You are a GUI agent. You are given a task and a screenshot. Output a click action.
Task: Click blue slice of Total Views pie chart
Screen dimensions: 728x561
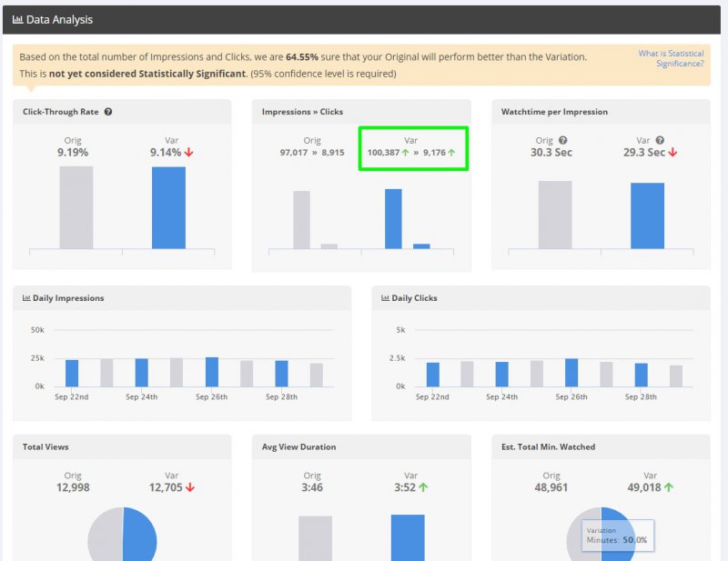click(141, 536)
